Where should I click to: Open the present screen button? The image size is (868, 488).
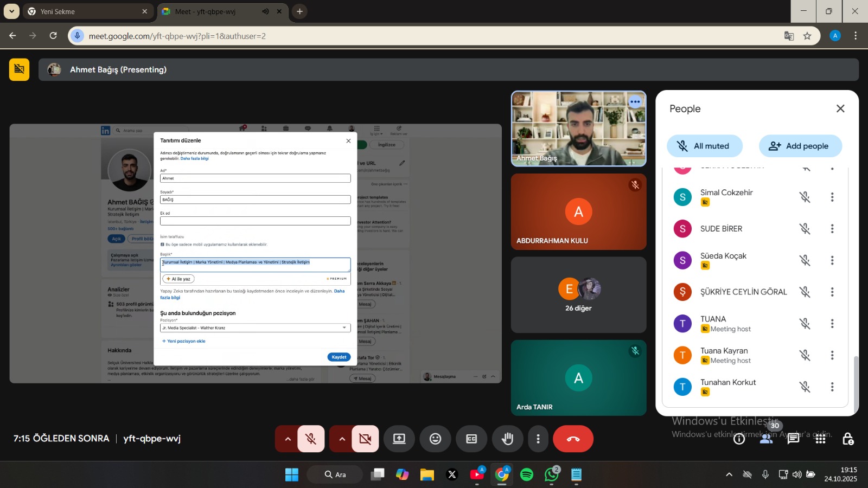pyautogui.click(x=399, y=439)
